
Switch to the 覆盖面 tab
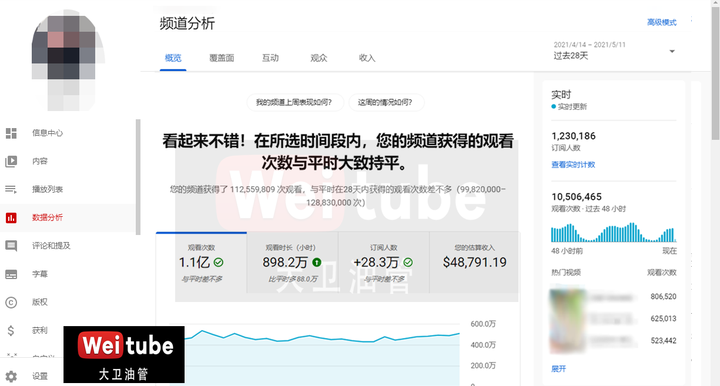pos(222,58)
